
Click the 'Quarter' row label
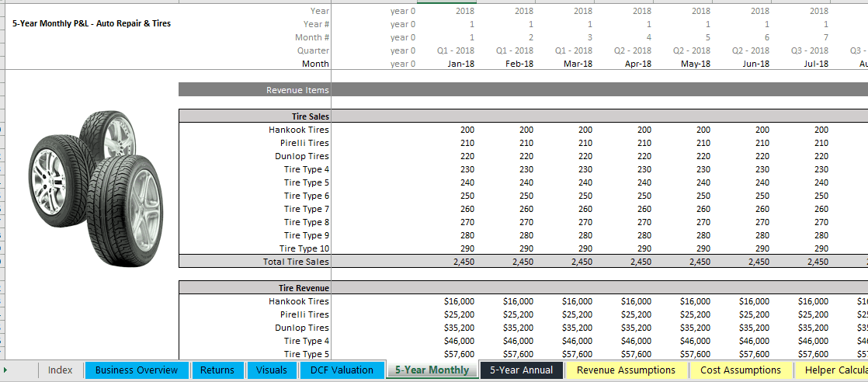(x=313, y=50)
